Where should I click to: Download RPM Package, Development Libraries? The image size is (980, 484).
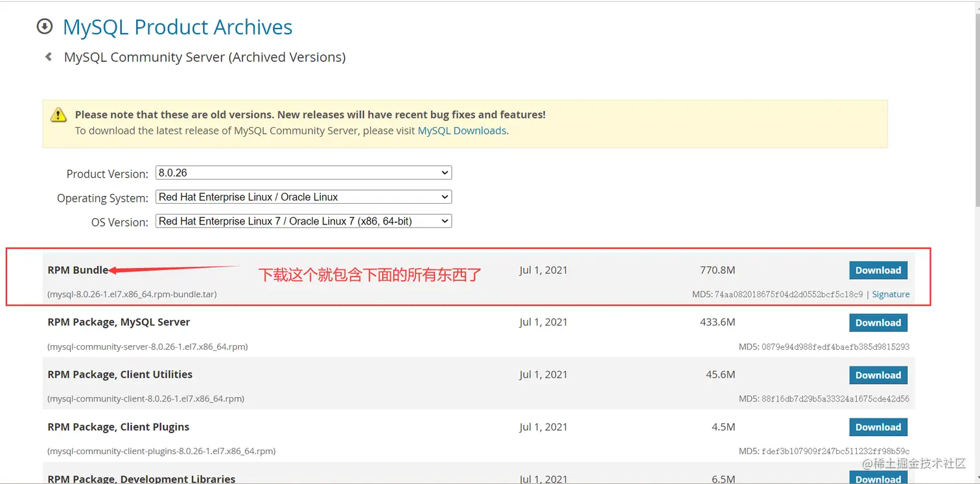pyautogui.click(x=878, y=478)
